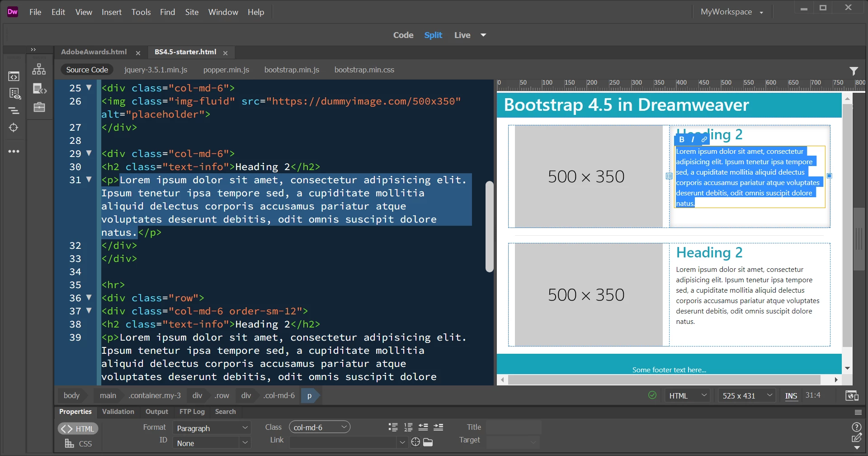Screen dimensions: 868x456
Task: Click the document list icon in left toolbar
Action: click(x=15, y=94)
